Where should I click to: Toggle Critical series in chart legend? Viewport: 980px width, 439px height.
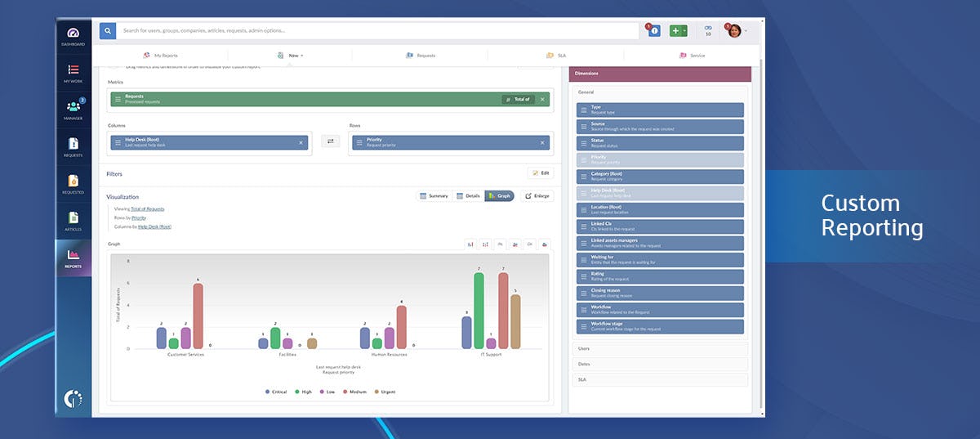click(x=276, y=392)
